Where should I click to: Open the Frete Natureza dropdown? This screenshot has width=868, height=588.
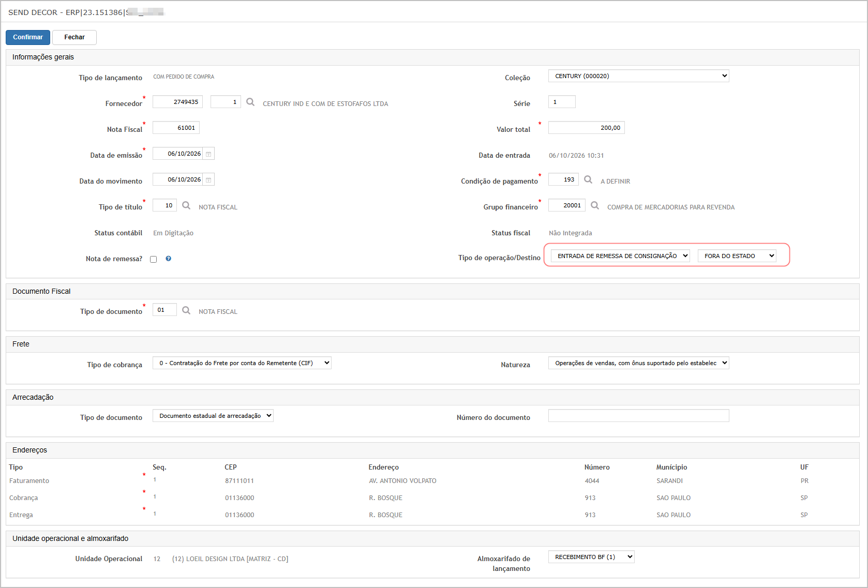click(x=639, y=363)
